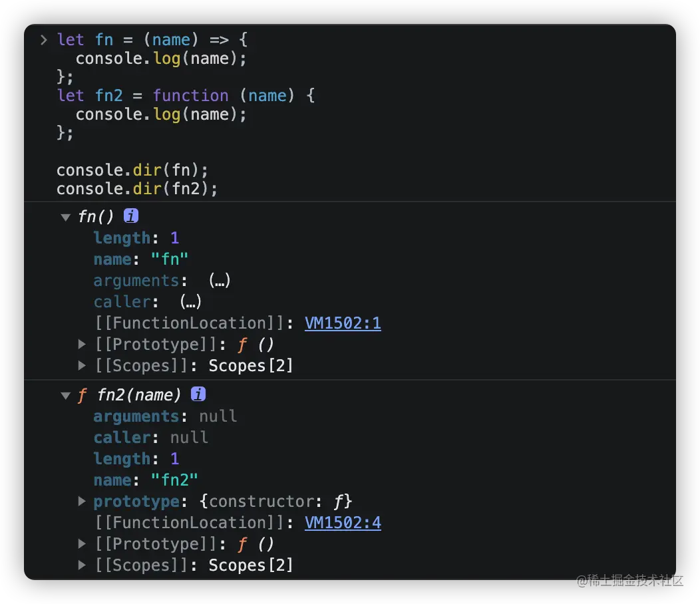Expand [[Prototype]] under fn2(name)
Screen dimensions: 700x604
click(x=82, y=543)
